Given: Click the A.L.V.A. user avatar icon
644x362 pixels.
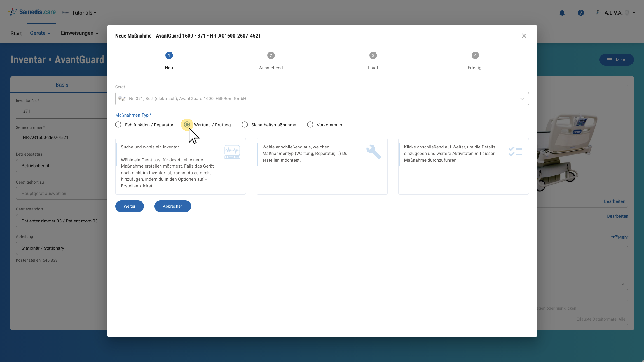Looking at the screenshot, I should tap(598, 13).
